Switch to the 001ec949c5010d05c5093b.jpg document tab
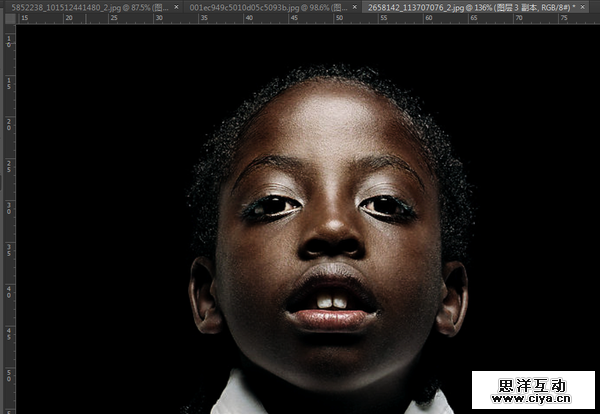600x414 pixels. click(265, 6)
